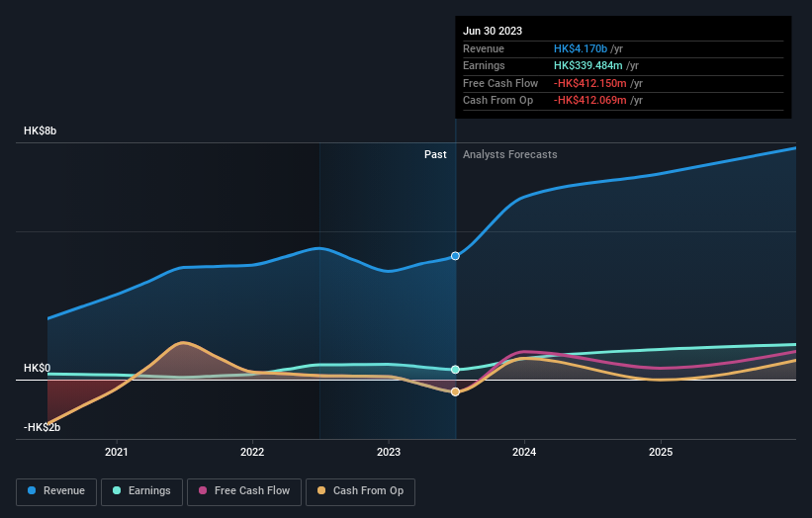Screen dimensions: 812x518
Task: Click the 2025 x-axis label
Action: click(661, 453)
